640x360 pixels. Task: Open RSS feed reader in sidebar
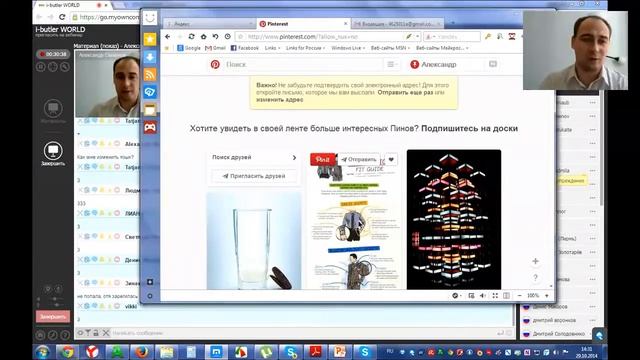(x=150, y=74)
